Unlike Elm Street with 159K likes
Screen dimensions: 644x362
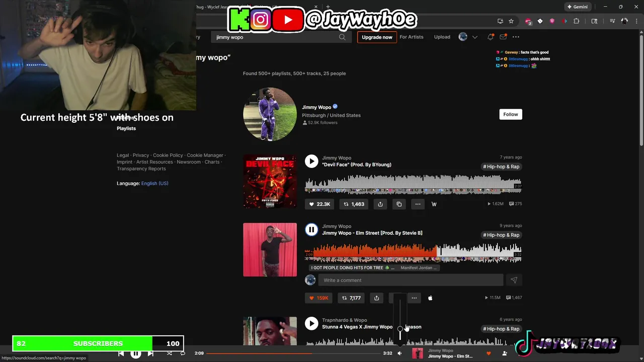pos(318,298)
